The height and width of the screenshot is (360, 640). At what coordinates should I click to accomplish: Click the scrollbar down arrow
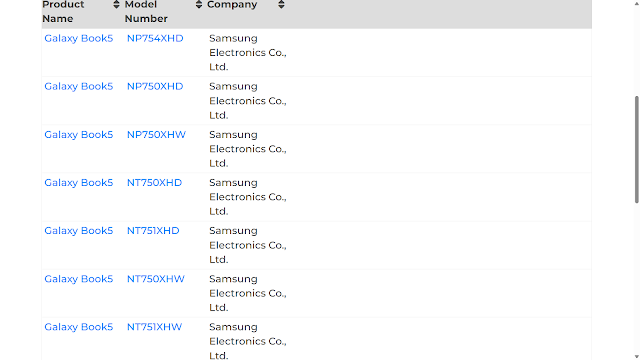coord(636,357)
